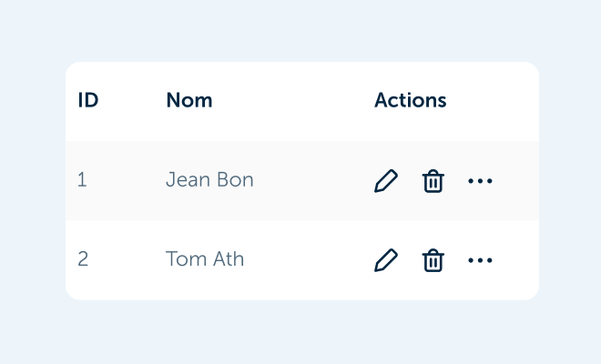Sort by the Nom column header
This screenshot has height=364, width=601.
point(189,100)
